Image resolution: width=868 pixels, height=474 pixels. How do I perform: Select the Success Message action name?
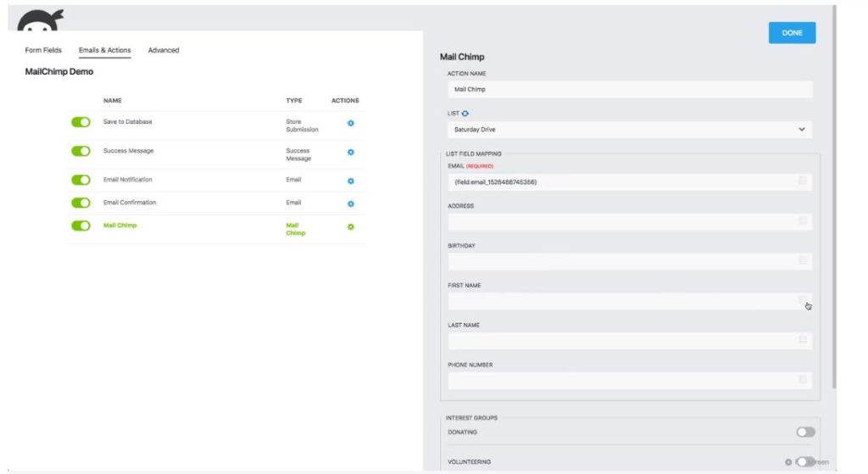[x=129, y=151]
